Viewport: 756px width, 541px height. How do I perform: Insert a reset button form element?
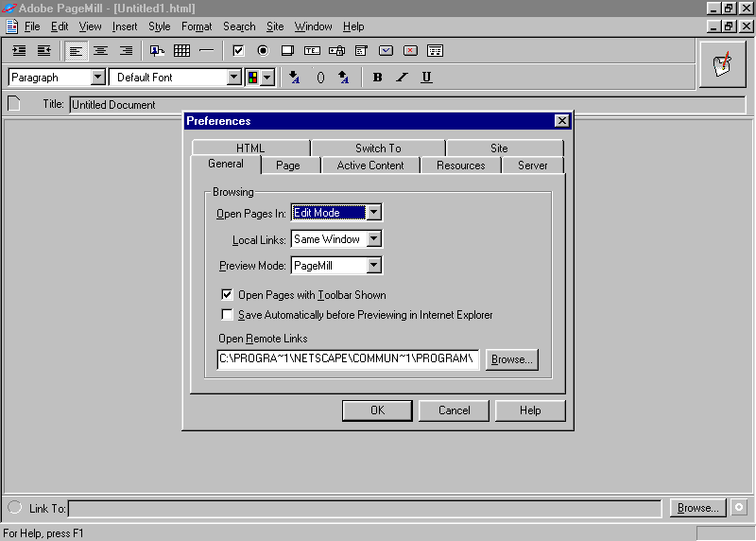click(411, 51)
